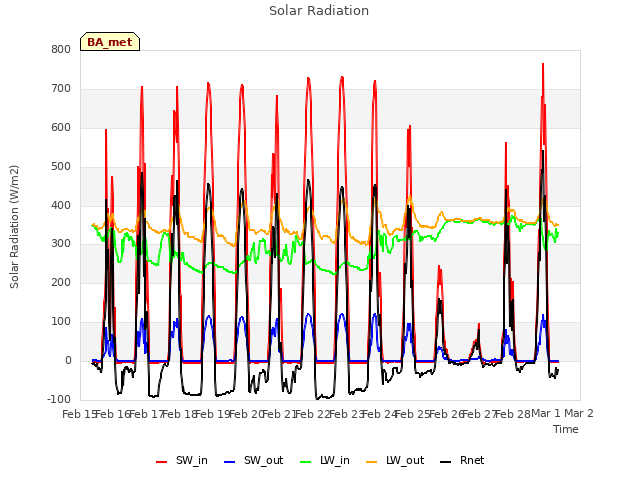Click the Mar 2 x-axis tick label
This screenshot has height=480, width=640.
point(579,414)
